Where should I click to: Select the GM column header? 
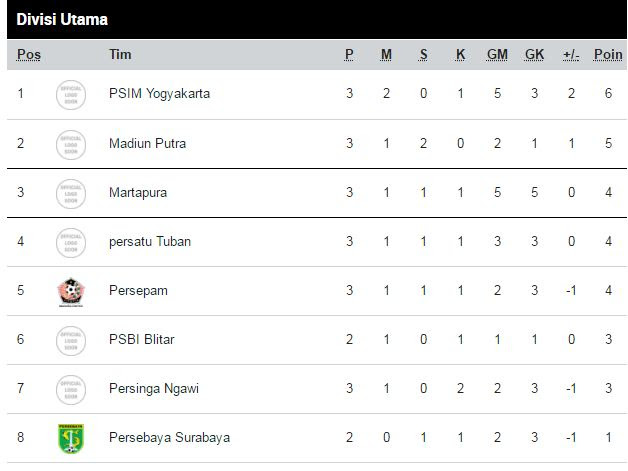[x=497, y=54]
